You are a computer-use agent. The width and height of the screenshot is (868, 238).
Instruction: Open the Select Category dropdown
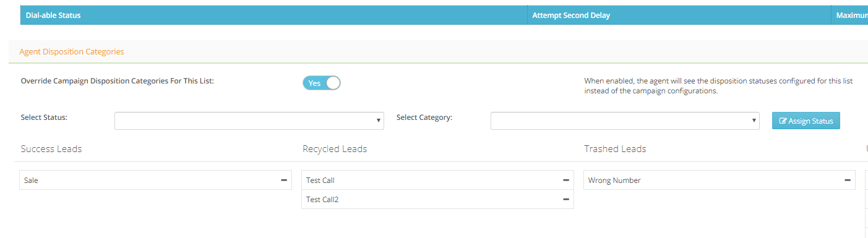pos(625,121)
